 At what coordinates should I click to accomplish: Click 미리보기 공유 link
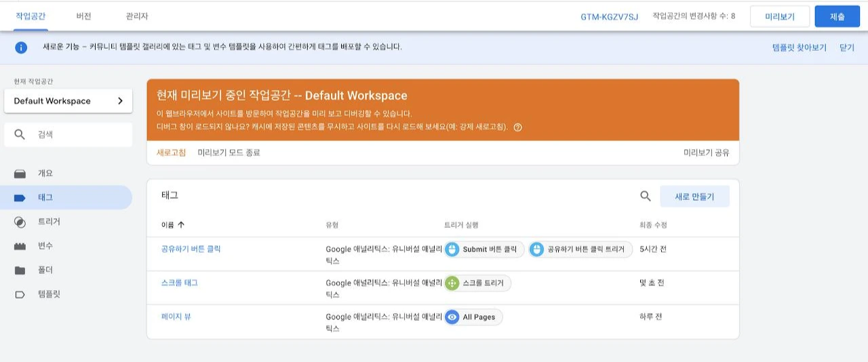[707, 153]
